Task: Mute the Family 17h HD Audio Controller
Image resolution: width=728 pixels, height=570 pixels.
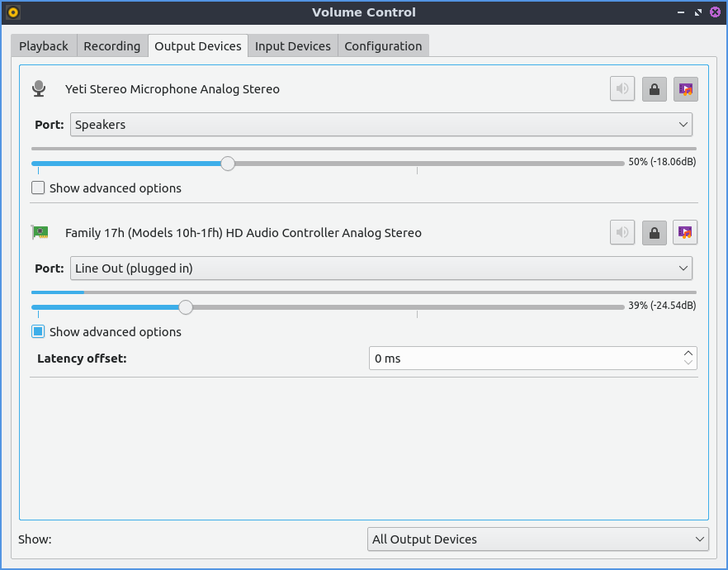Action: click(x=622, y=233)
